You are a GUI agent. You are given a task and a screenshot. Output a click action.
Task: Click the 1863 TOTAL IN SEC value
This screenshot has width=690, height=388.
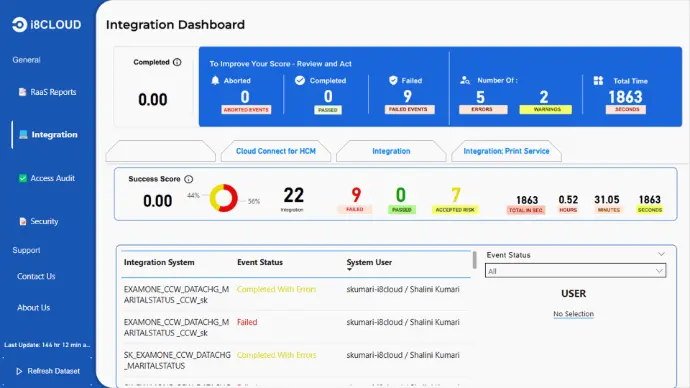coord(527,201)
